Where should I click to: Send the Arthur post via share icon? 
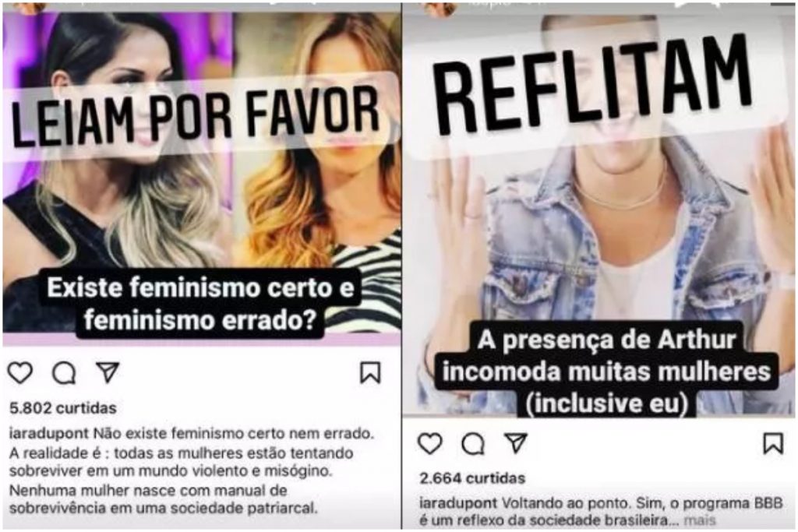(x=516, y=443)
